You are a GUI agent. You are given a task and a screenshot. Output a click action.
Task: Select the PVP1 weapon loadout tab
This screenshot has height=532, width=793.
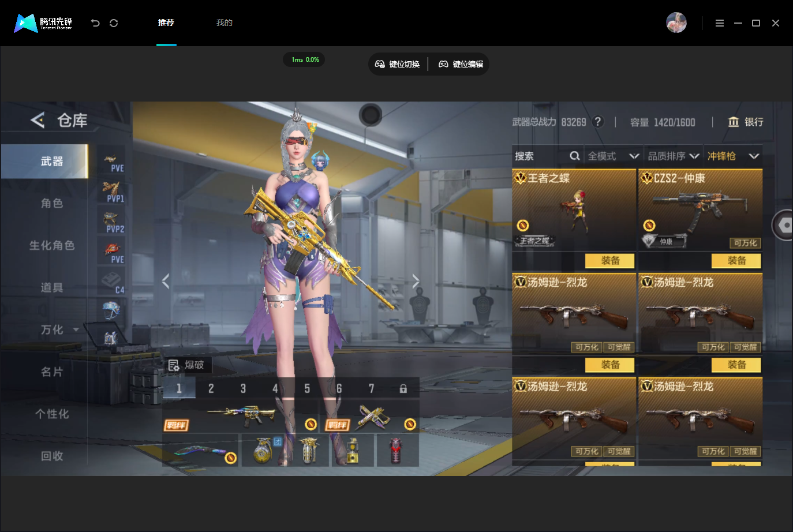point(111,191)
